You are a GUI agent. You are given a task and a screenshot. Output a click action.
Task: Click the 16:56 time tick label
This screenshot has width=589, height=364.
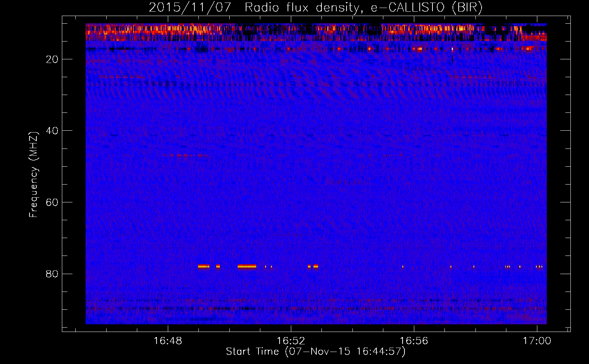coord(414,341)
